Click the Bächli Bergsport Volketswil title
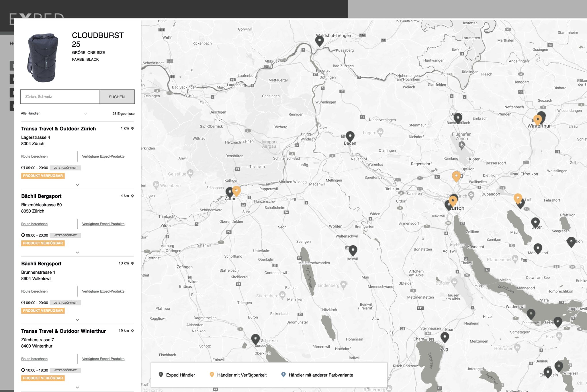The width and height of the screenshot is (587, 392). click(x=41, y=264)
